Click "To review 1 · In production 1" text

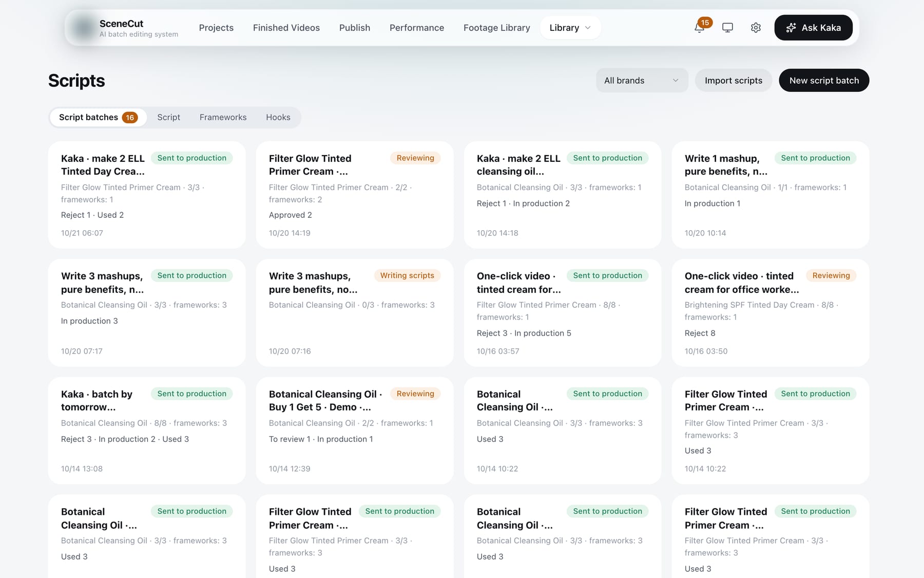(321, 439)
